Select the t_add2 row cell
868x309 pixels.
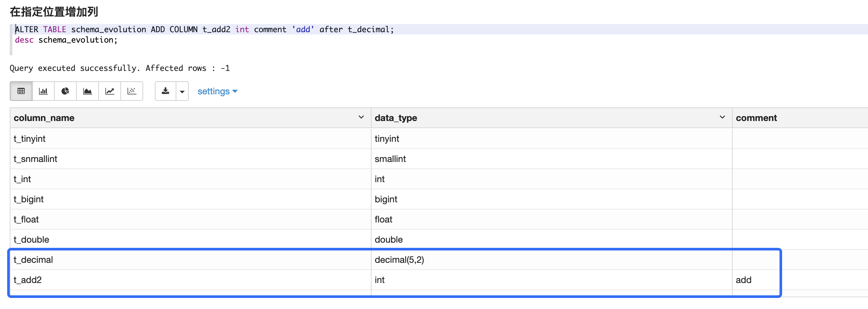28,280
